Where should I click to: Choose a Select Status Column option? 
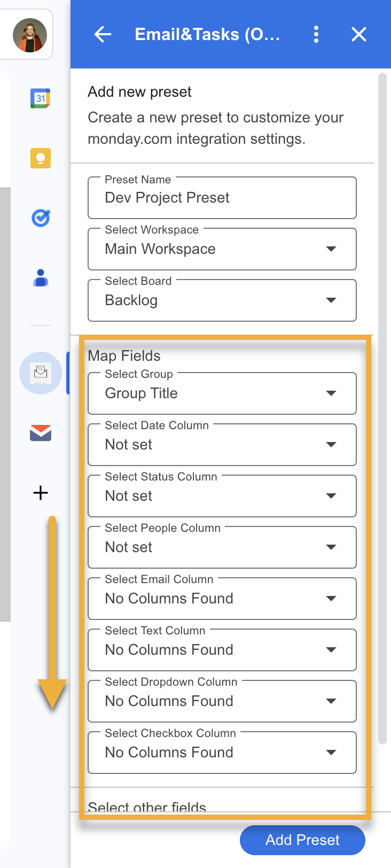(x=222, y=496)
